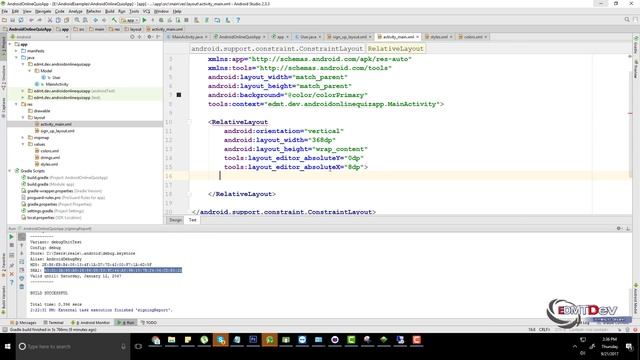Collapse the res folder node
The width and height of the screenshot is (640, 360).
click(17, 104)
